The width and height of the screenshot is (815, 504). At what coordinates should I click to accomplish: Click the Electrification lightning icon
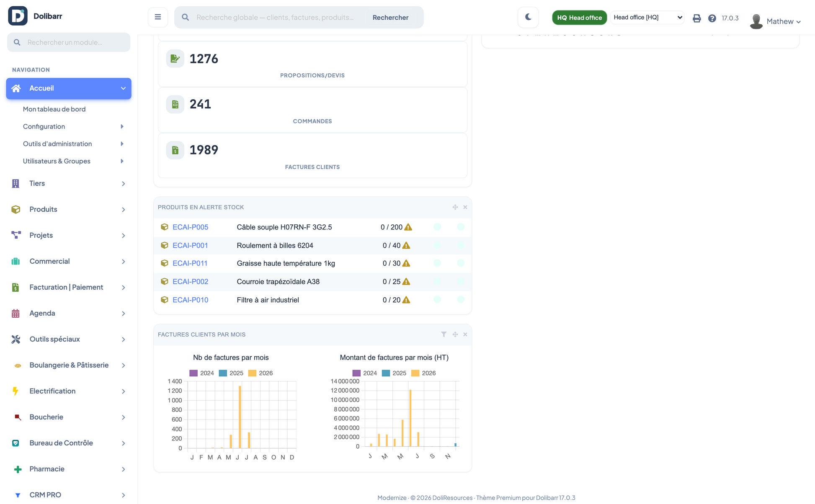click(15, 391)
